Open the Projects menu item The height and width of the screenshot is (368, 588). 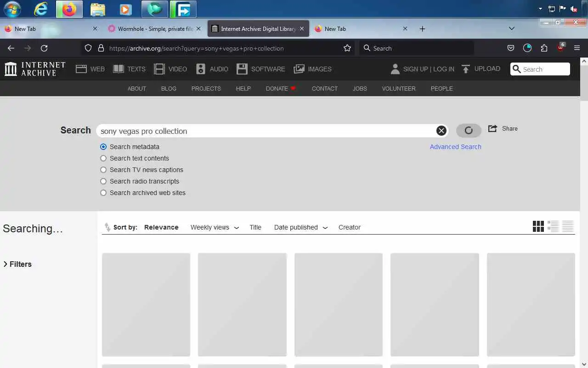pos(206,88)
